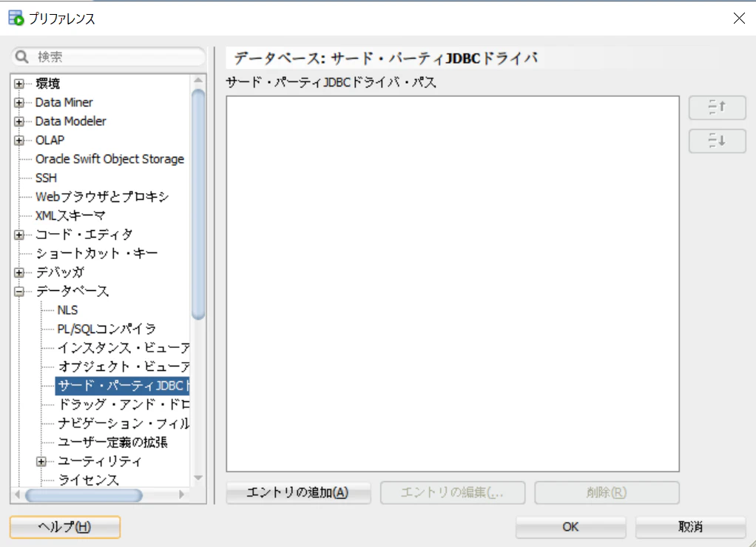
Task: Open Webブラウザとプロキシ settings
Action: [102, 197]
